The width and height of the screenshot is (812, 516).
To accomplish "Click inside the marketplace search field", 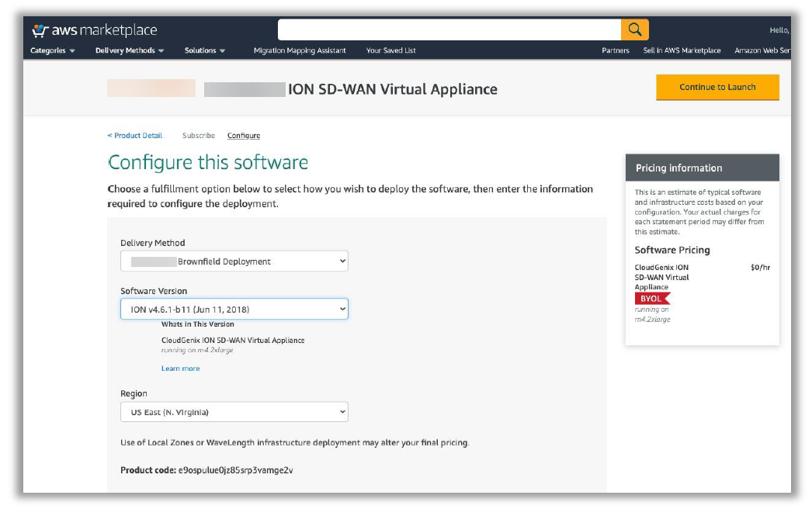I will (449, 30).
